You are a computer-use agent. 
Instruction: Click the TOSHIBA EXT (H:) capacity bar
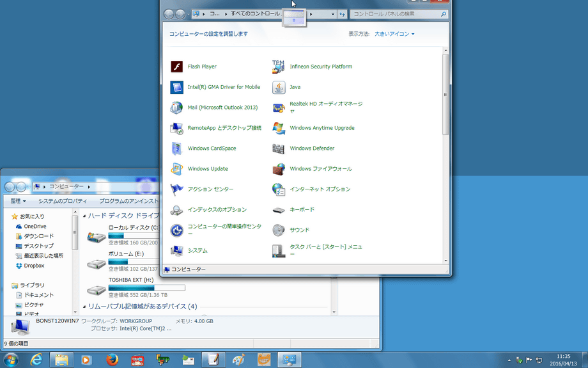point(146,288)
